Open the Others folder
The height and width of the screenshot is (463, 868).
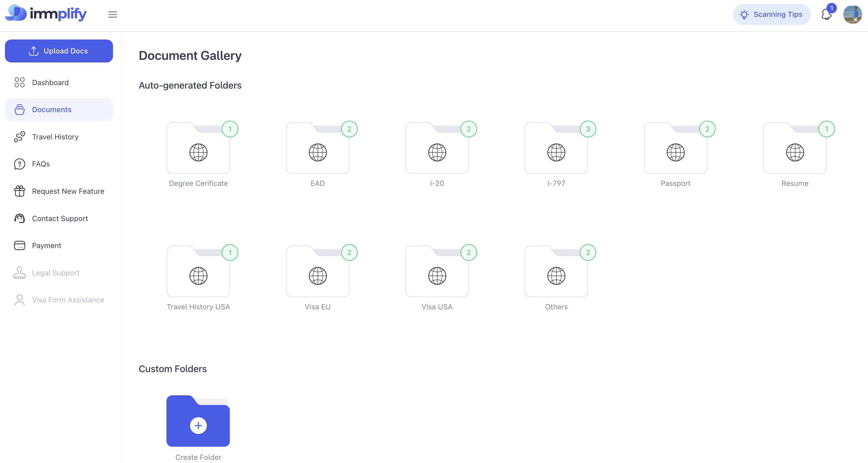[556, 272]
